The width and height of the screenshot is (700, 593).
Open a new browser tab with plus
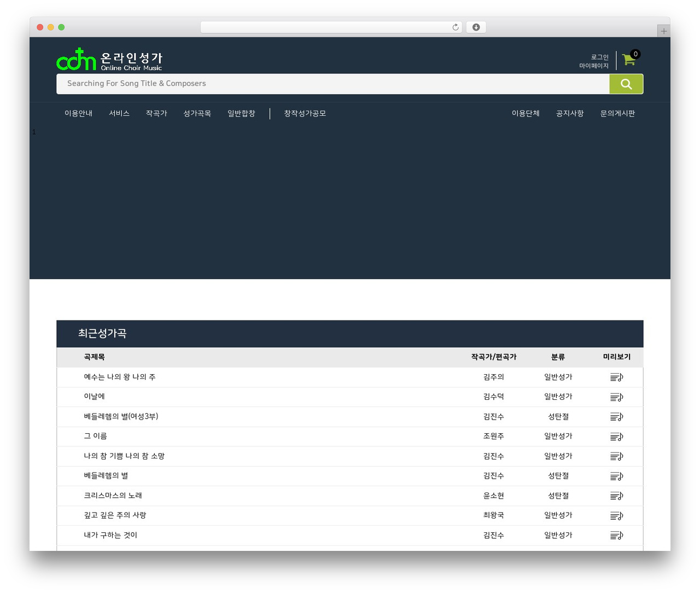tap(663, 31)
